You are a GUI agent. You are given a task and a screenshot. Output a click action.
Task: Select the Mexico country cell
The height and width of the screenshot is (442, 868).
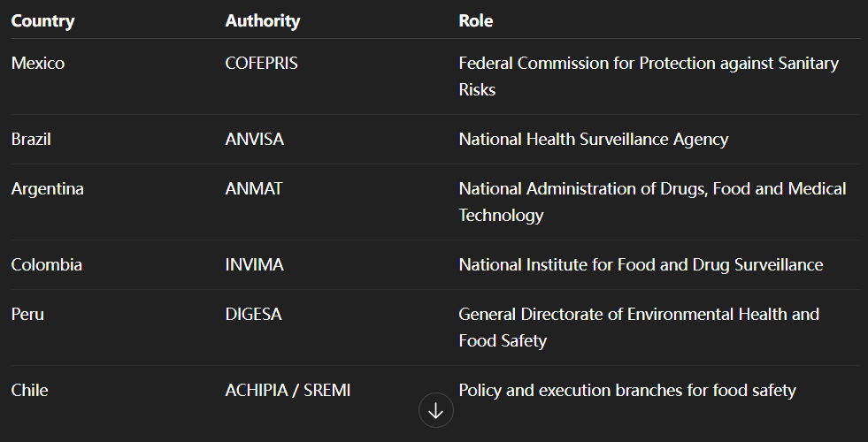click(38, 64)
